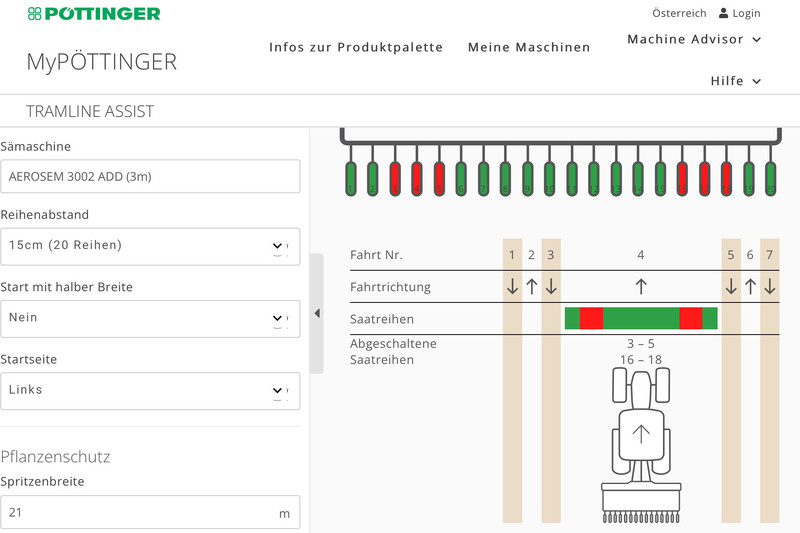
Task: Expand the Machine Advisor menu
Action: click(x=694, y=39)
